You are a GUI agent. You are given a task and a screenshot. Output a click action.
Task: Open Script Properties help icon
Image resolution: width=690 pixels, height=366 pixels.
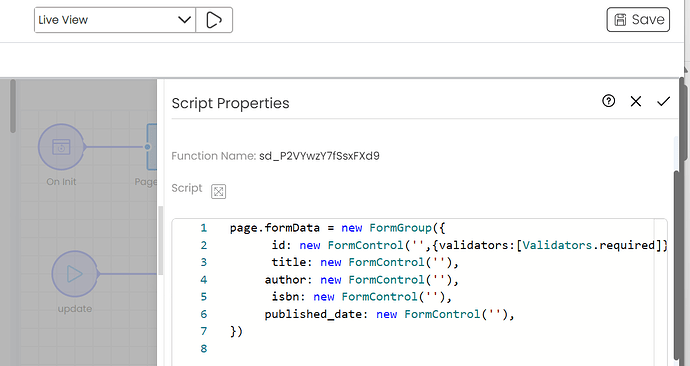(609, 101)
